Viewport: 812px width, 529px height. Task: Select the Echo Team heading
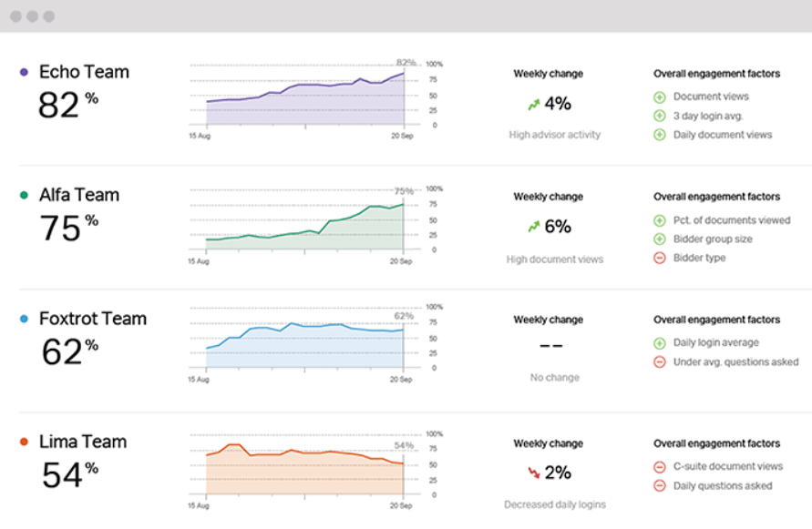click(x=84, y=71)
